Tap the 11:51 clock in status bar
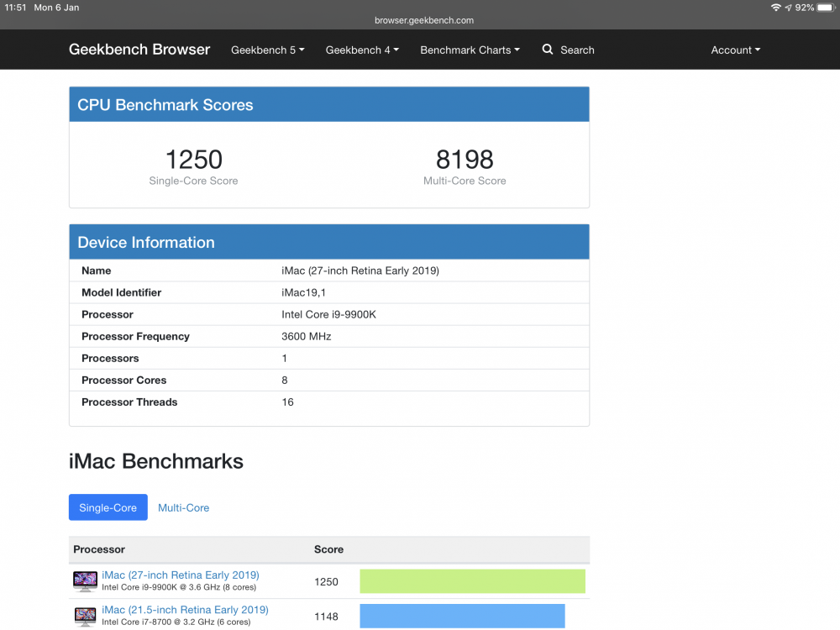Screen dimensions: 840x630 pos(15,8)
